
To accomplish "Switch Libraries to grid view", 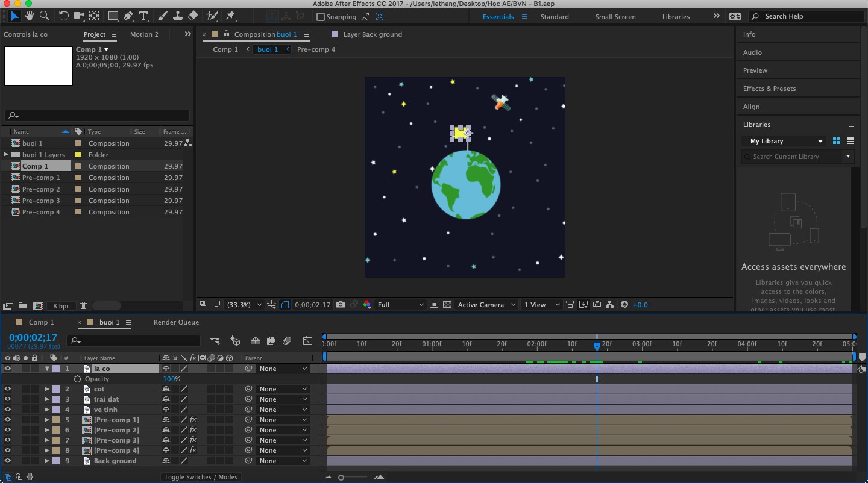I will pyautogui.click(x=836, y=141).
